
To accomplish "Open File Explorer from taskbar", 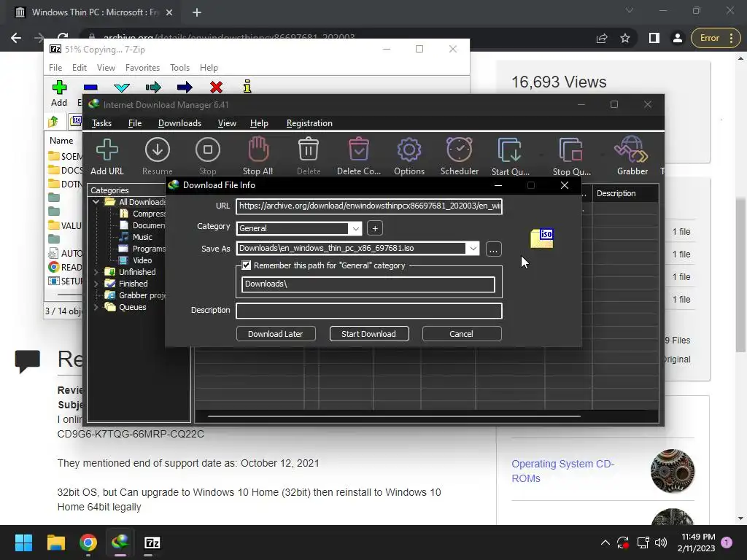I will 55,542.
